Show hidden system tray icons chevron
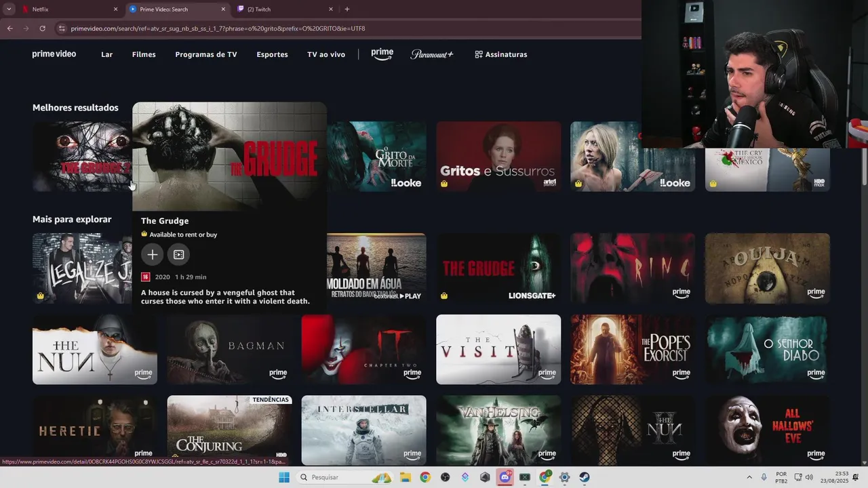The height and width of the screenshot is (488, 868). click(x=749, y=477)
